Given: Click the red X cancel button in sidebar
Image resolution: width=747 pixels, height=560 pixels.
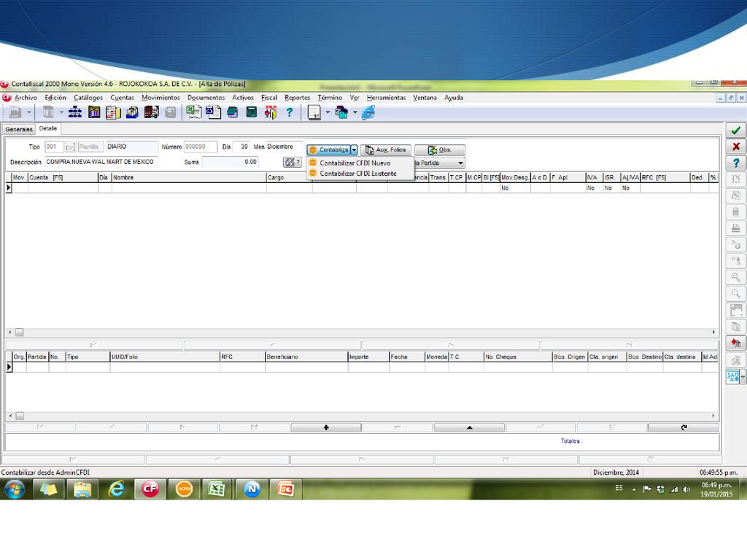Looking at the screenshot, I should [735, 147].
